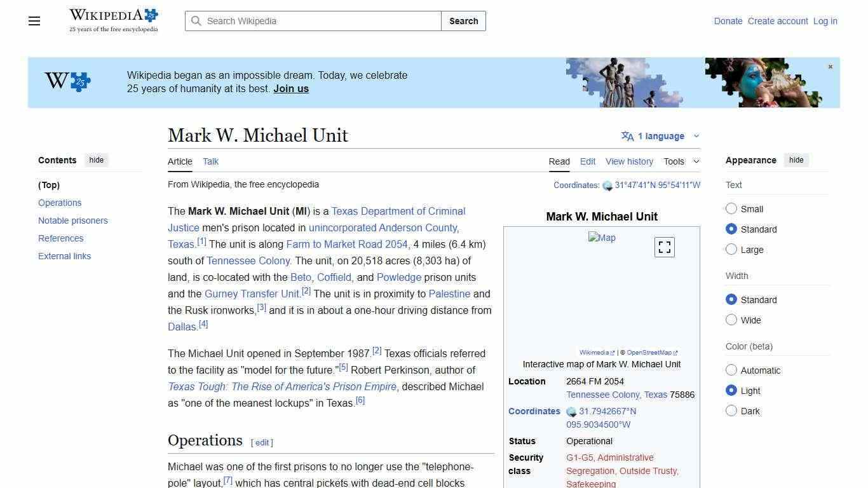Switch to the Talk tab

210,161
